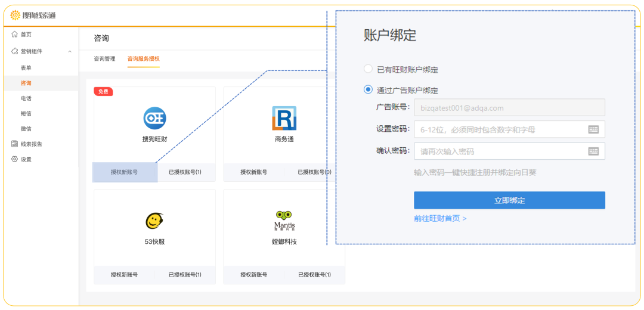Select 已有旺财账户绑定 radio option

pyautogui.click(x=368, y=69)
